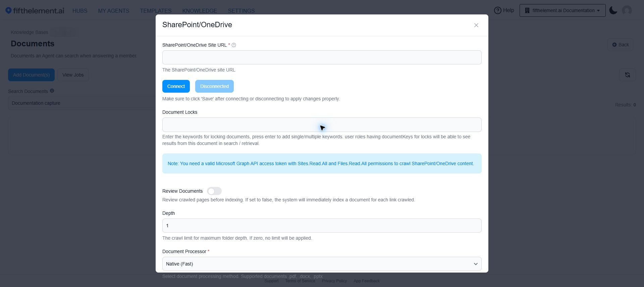Focus the Document Locks keywords field
The width and height of the screenshot is (644, 287).
coord(322,125)
